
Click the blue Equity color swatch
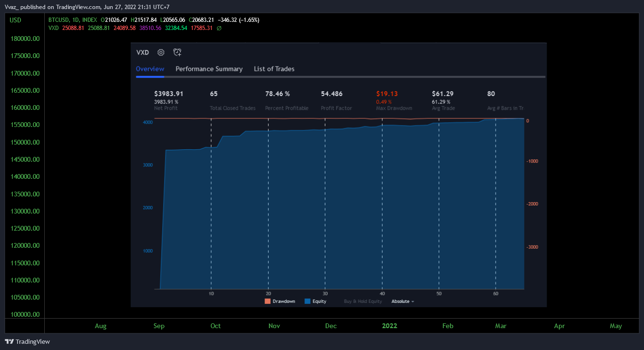[307, 301]
